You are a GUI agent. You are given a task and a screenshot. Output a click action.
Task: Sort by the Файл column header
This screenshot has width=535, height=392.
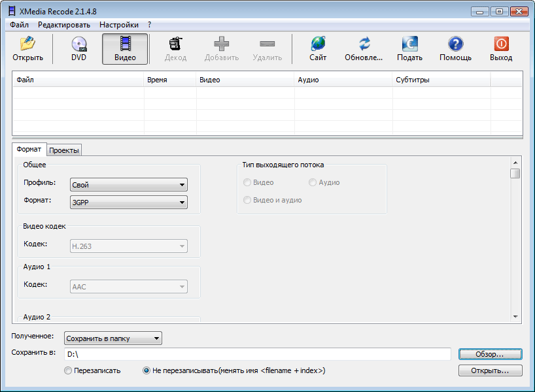pyautogui.click(x=78, y=80)
